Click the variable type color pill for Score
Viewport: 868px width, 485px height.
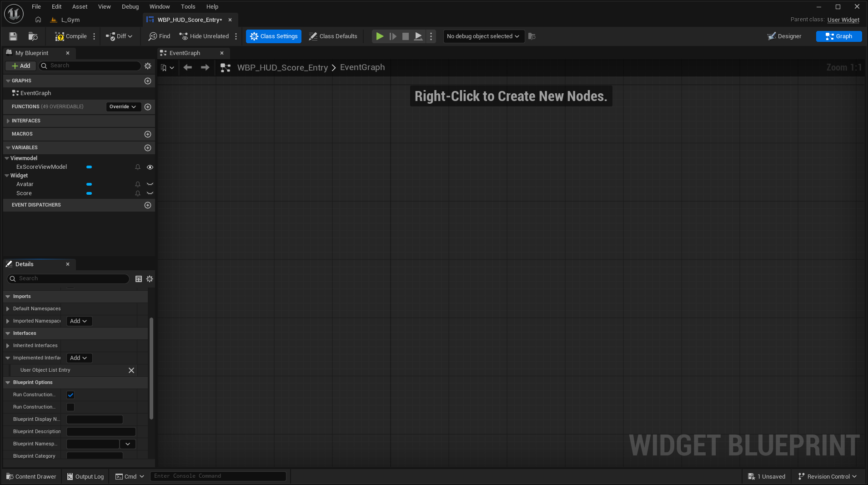pos(89,193)
